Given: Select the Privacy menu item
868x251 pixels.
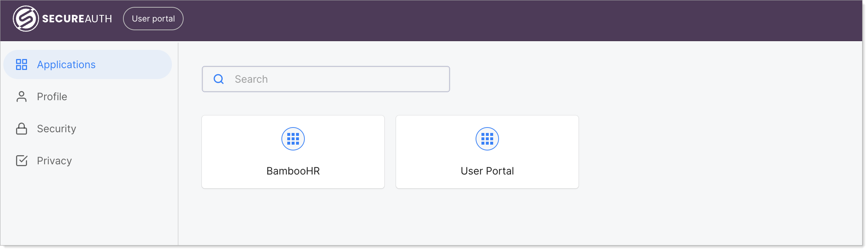Looking at the screenshot, I should coord(88,161).
